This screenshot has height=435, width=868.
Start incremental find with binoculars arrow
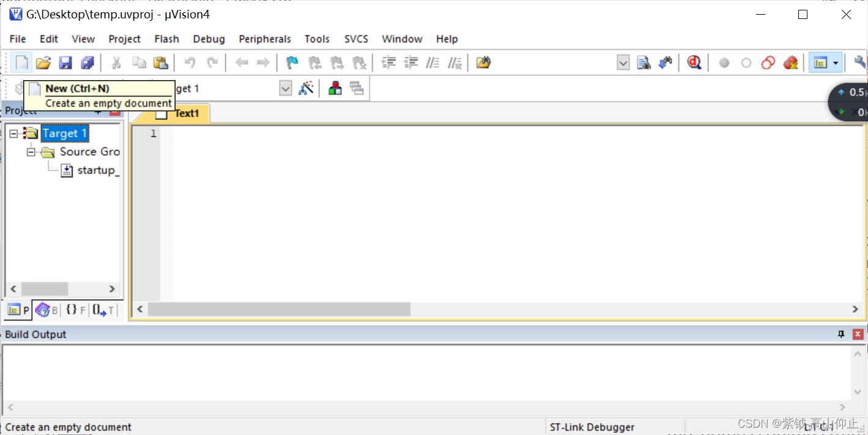(666, 62)
